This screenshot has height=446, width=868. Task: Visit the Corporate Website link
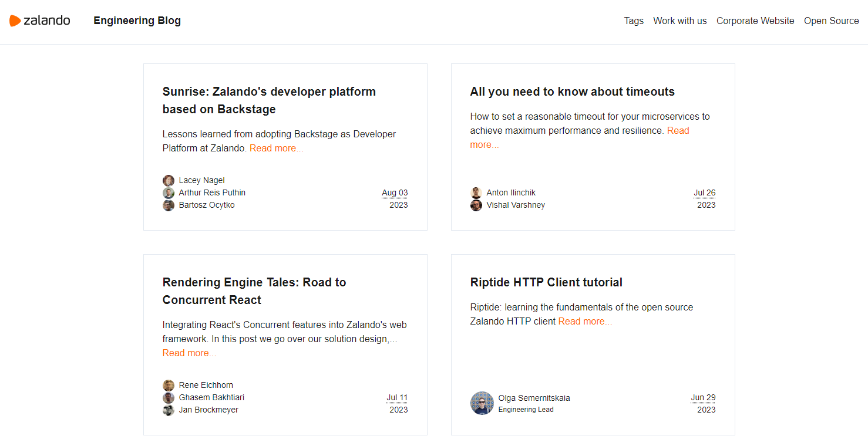coord(755,21)
